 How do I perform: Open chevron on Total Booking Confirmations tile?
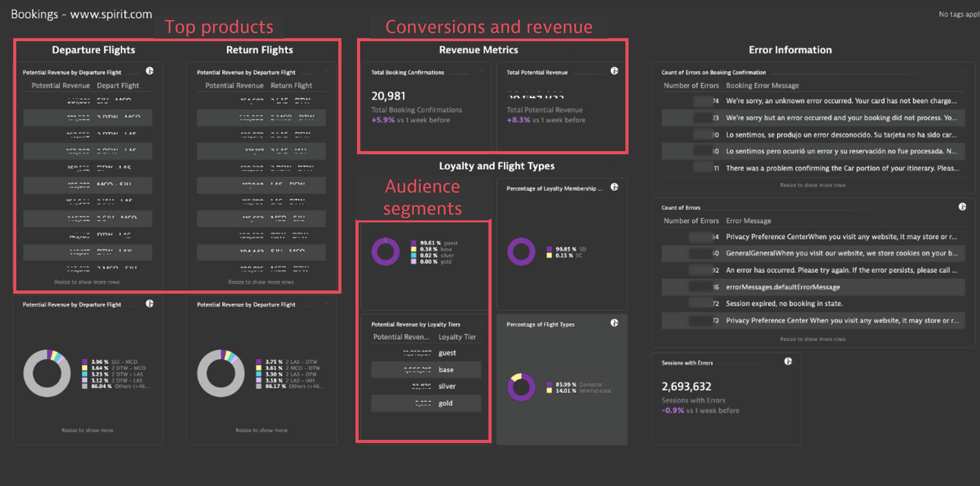481,71
